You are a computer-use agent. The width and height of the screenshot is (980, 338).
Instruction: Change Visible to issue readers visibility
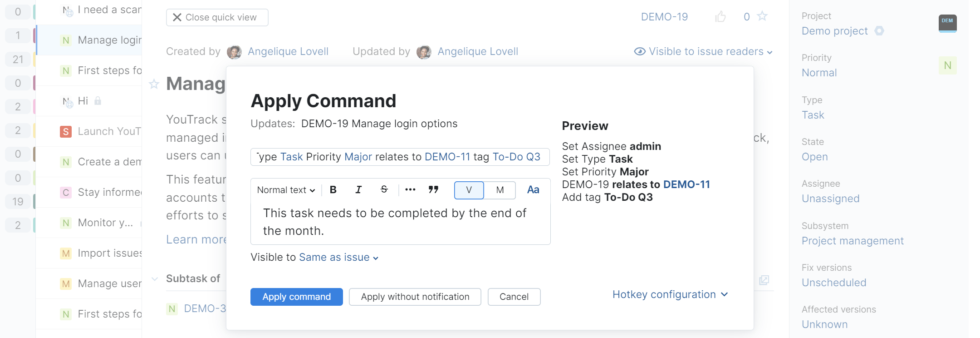[703, 51]
